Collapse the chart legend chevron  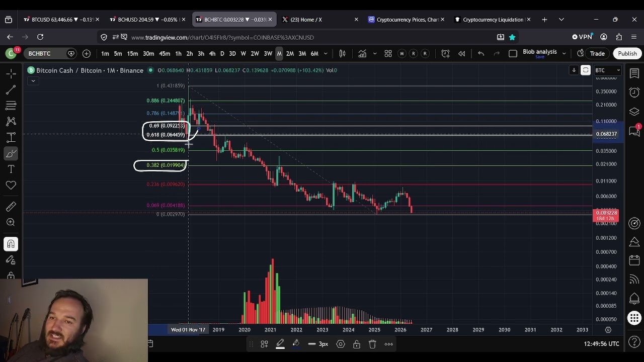click(x=33, y=81)
